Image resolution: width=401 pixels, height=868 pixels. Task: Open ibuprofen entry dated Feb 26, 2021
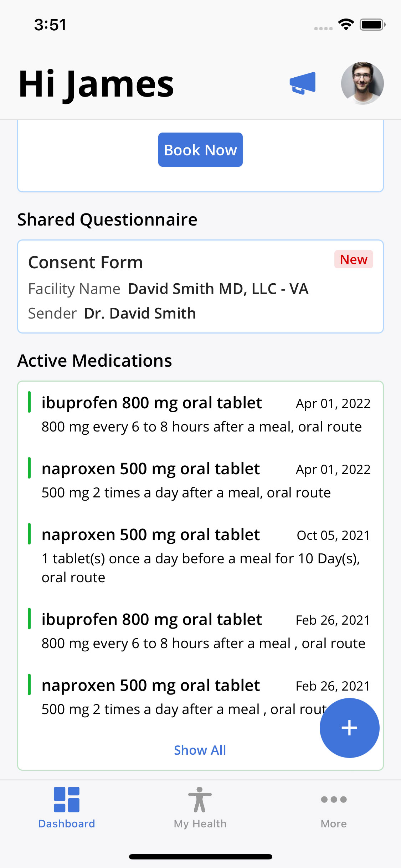click(200, 631)
